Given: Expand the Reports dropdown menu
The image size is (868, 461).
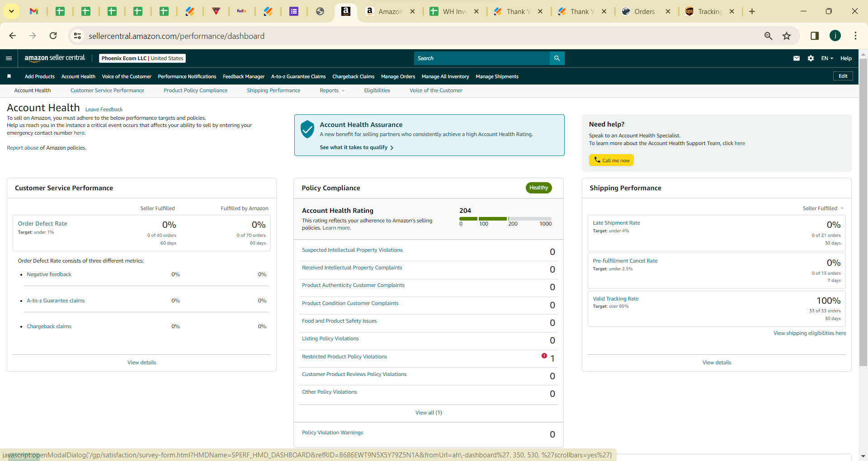Looking at the screenshot, I should (x=332, y=90).
